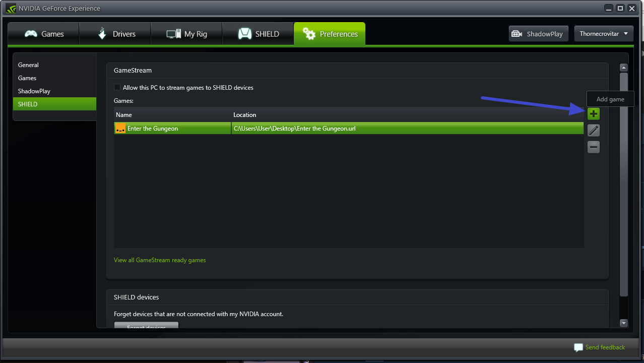The width and height of the screenshot is (644, 363).
Task: Enable Allow this PC to stream games checkbox
Action: 117,87
